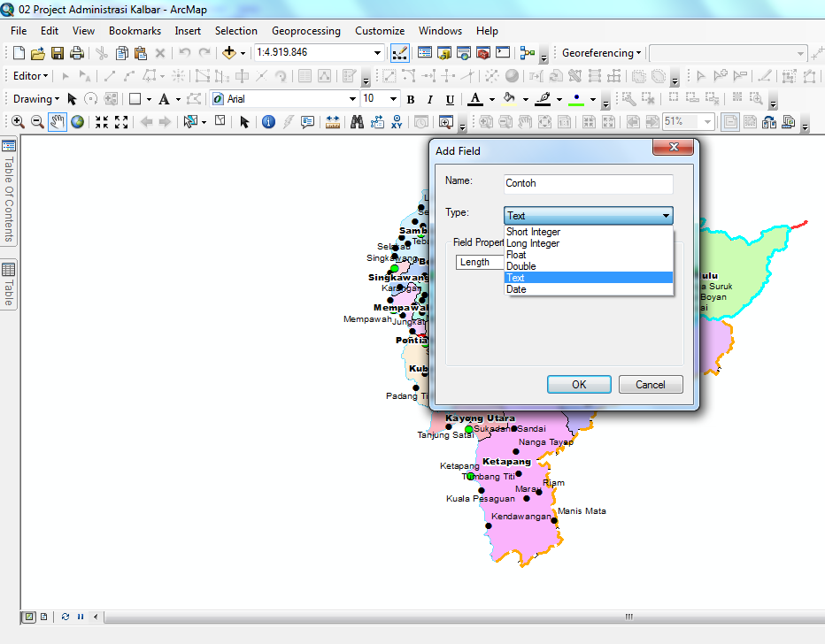This screenshot has width=825, height=644.
Task: Toggle italic text formatting
Action: [428, 99]
